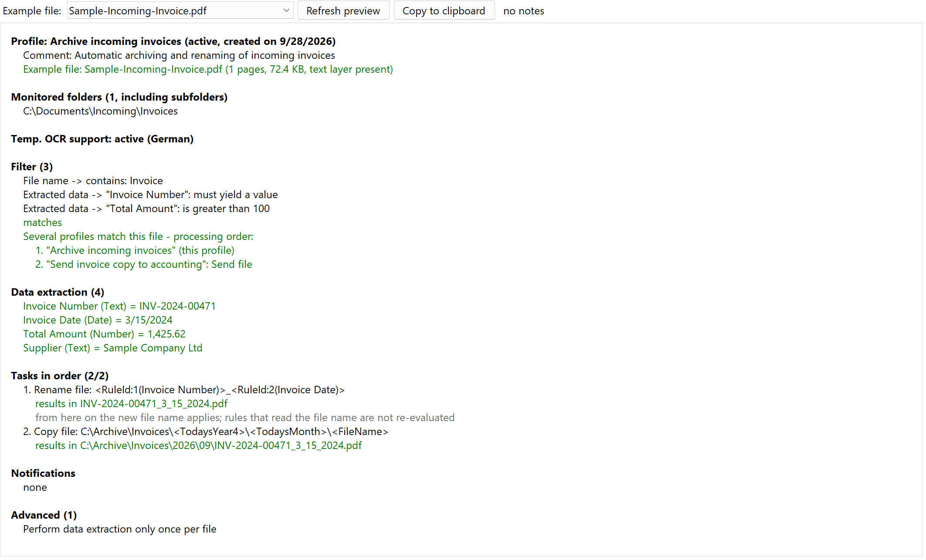This screenshot has height=560, width=926.
Task: Click the Filter (3) heading
Action: [x=32, y=167]
